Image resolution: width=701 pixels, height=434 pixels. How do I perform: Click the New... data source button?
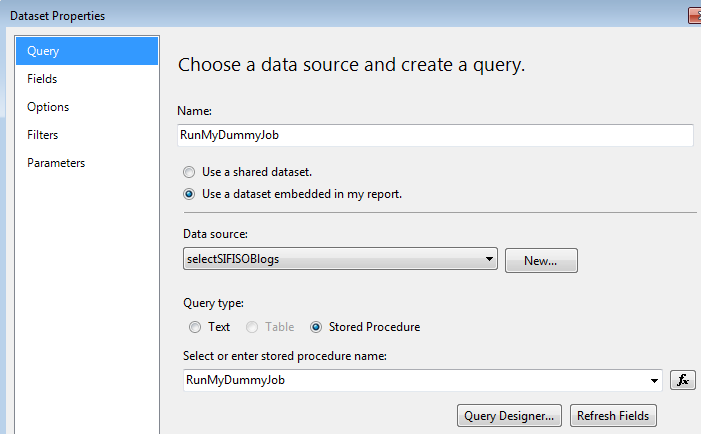coord(541,261)
